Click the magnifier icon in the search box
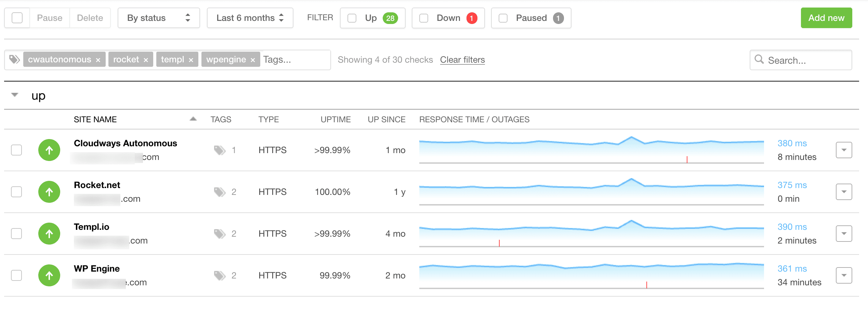Screen dimensions: 868x311 click(759, 59)
